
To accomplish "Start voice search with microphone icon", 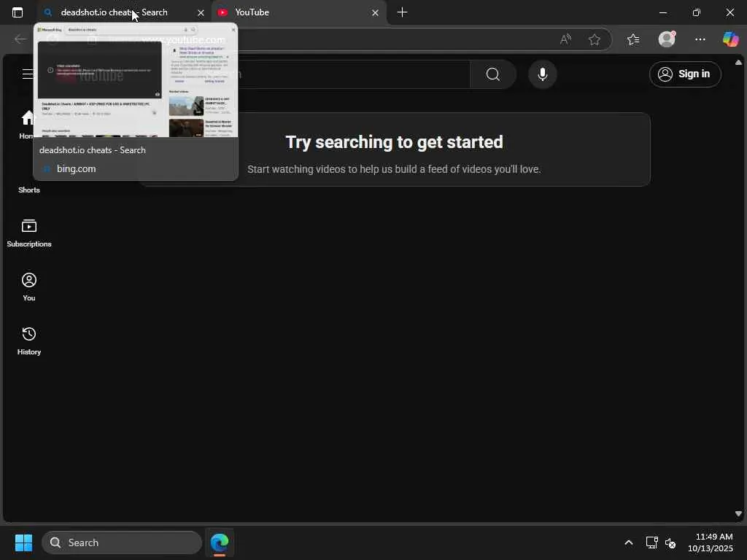I will coord(542,74).
